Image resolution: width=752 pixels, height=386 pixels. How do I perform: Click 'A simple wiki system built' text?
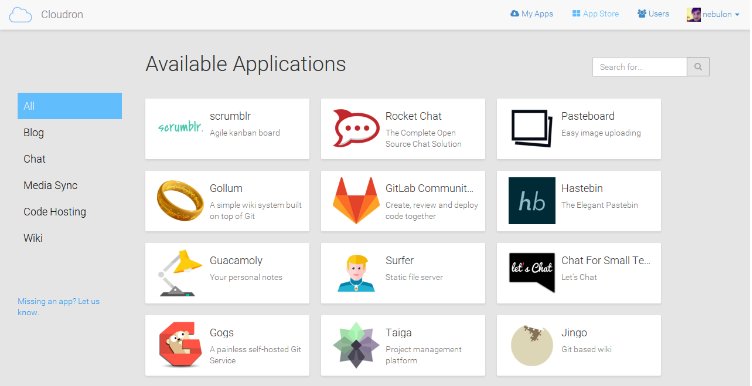coord(256,205)
